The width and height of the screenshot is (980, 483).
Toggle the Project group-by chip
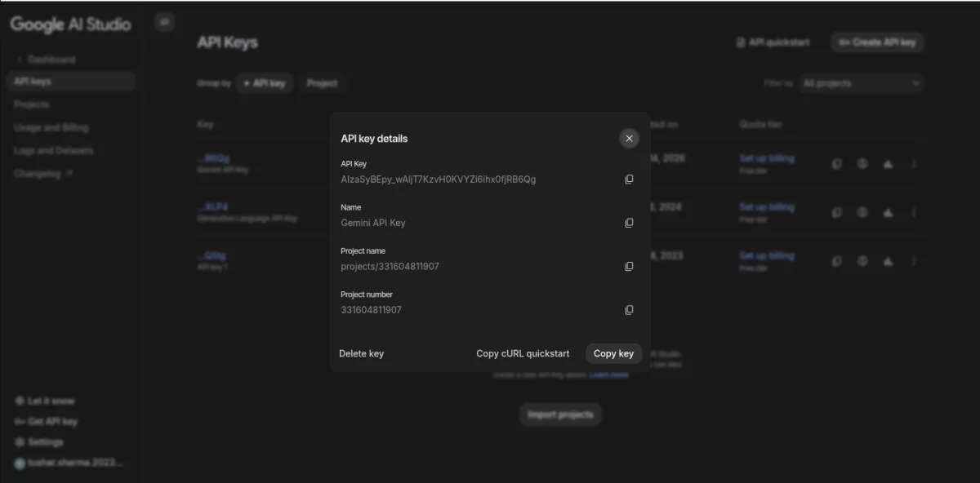[322, 82]
